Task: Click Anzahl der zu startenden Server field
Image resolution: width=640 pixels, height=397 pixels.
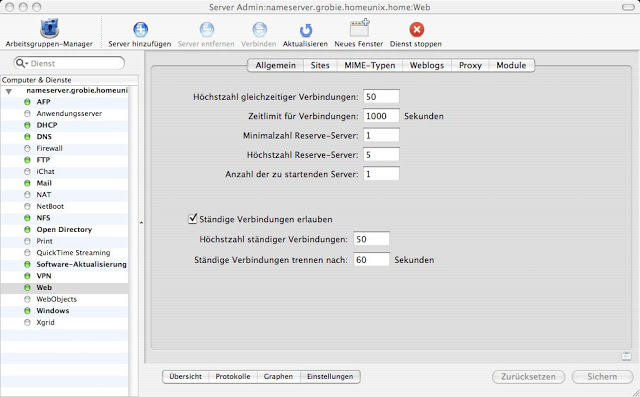Action: [x=381, y=174]
